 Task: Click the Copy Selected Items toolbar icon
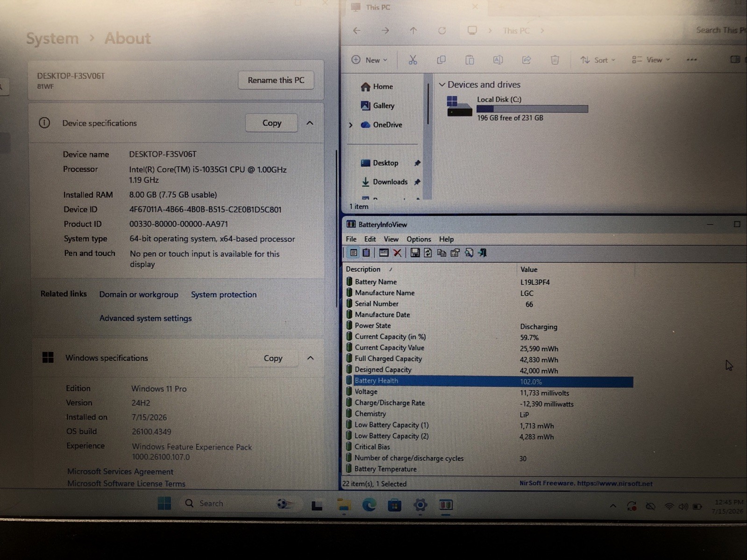441,253
